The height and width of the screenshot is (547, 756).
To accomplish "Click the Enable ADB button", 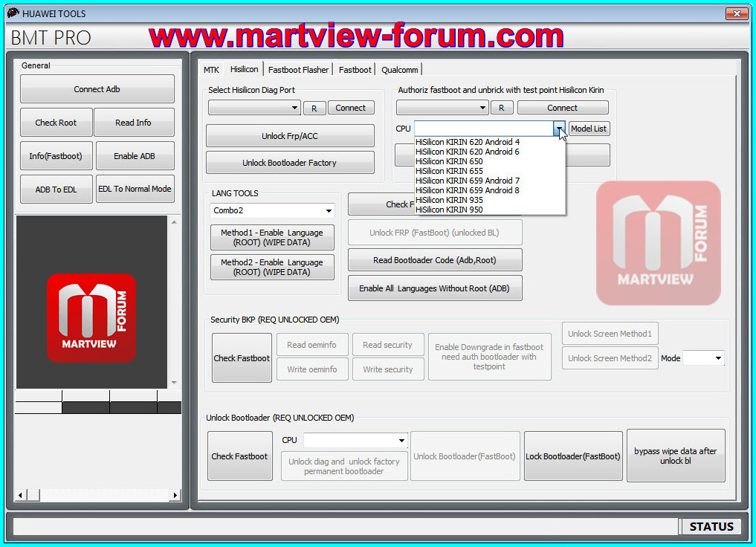I will (135, 155).
